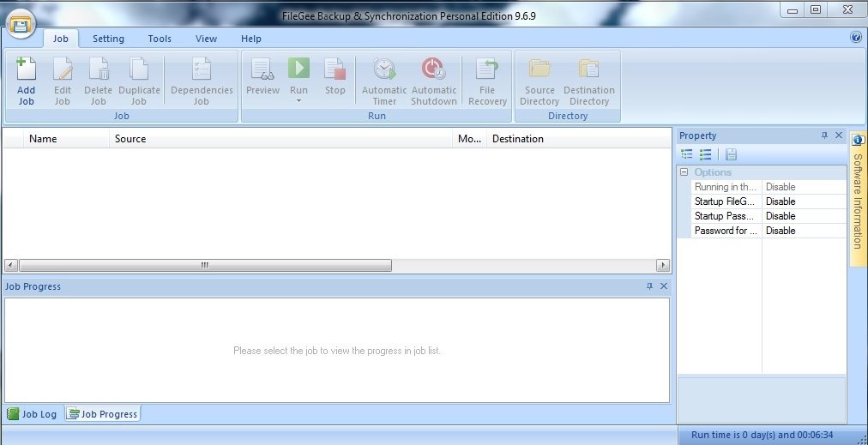The image size is (868, 445).
Task: Click the Run time status bar text
Action: [x=763, y=435]
